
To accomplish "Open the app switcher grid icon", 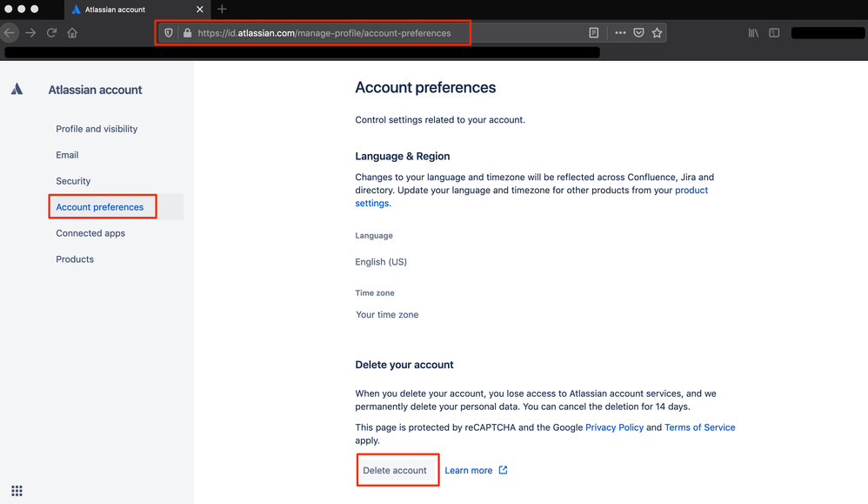I will (x=17, y=491).
